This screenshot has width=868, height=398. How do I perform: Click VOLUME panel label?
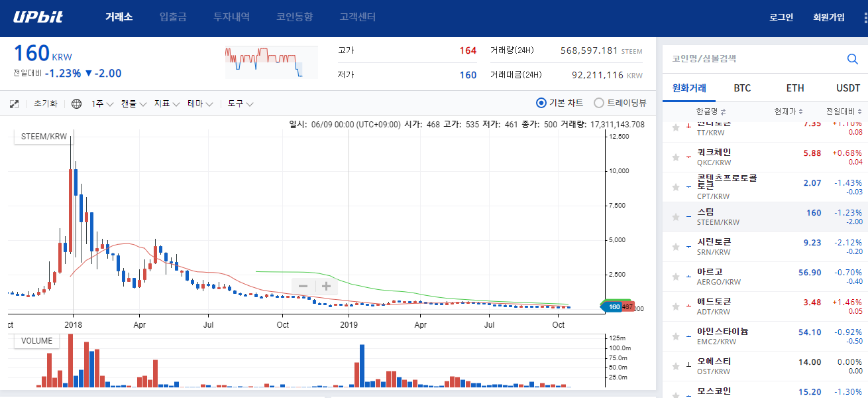pyautogui.click(x=36, y=341)
